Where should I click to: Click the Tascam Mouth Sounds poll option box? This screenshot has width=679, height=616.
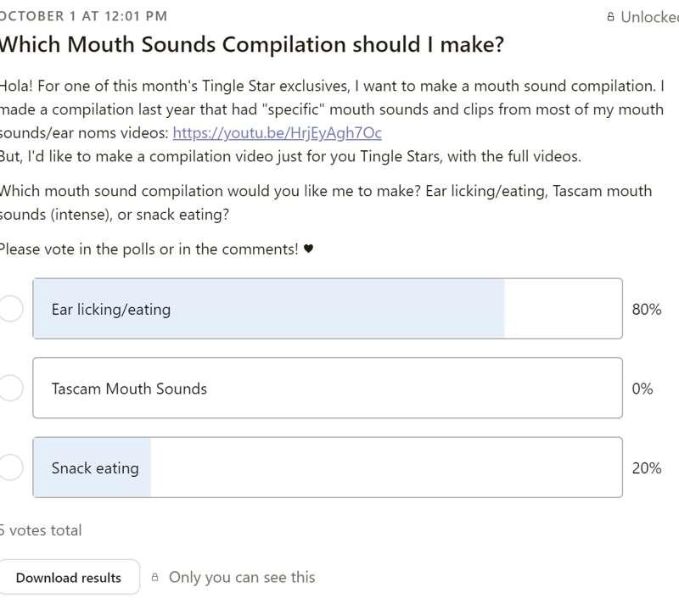[328, 388]
